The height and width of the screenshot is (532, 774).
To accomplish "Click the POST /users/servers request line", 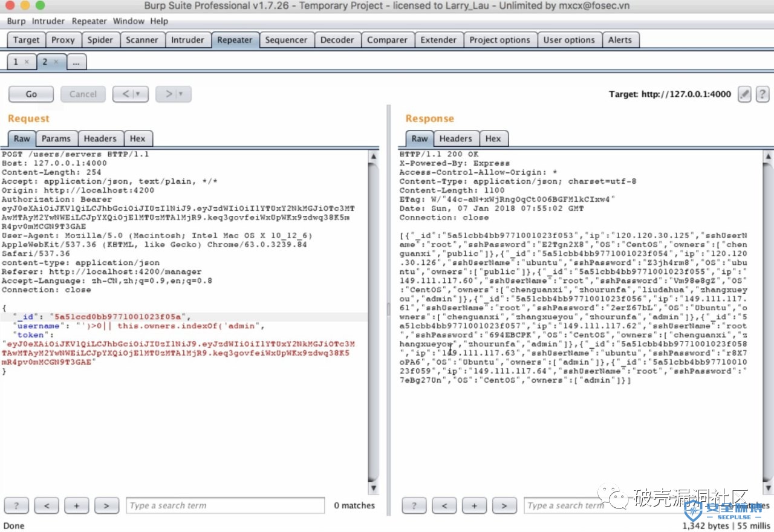I will (x=76, y=154).
